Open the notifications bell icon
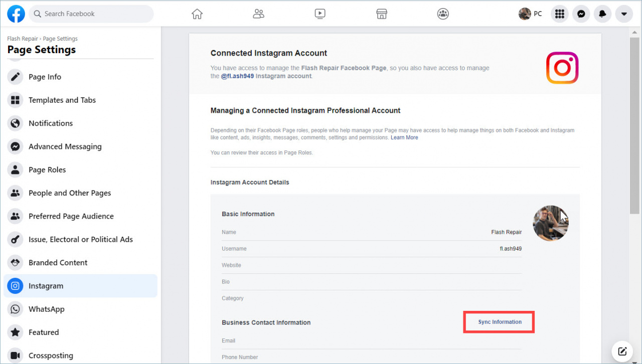642x364 pixels. click(x=602, y=14)
